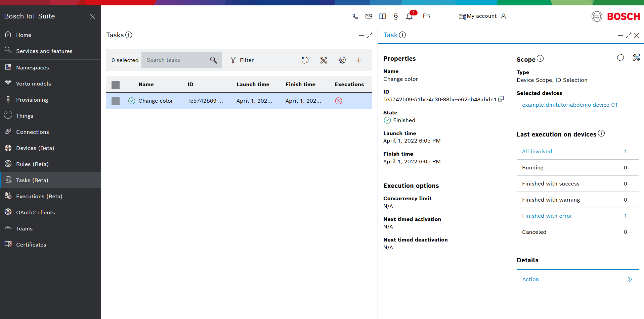
Task: Sort by ID column header
Action: tap(190, 85)
